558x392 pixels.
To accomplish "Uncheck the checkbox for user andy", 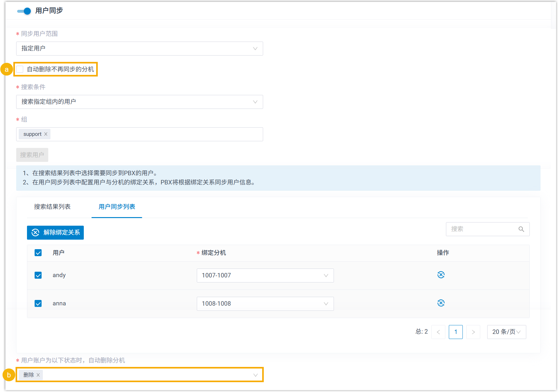I will (38, 275).
